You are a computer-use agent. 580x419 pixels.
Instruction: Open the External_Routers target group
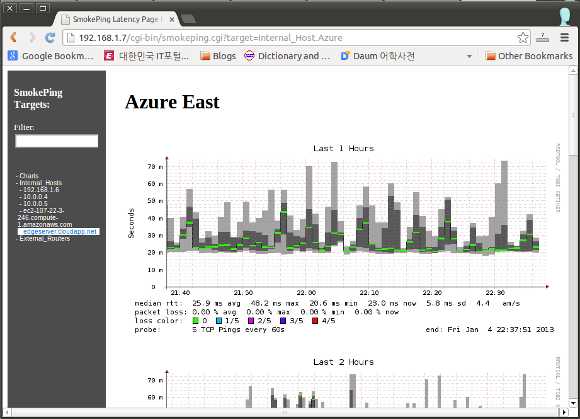point(45,239)
